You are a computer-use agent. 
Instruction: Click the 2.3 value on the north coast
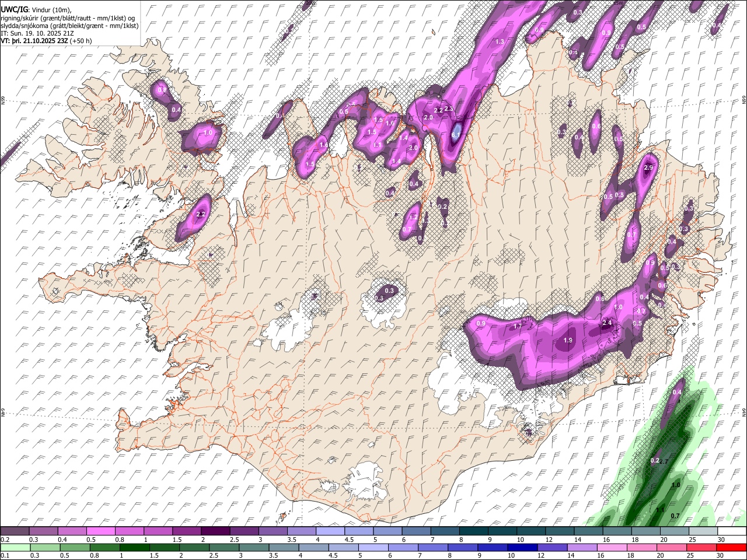coord(449,108)
